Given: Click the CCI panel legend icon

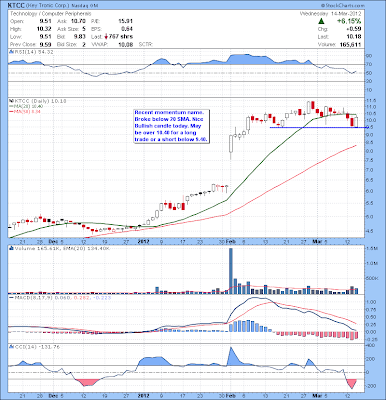Looking at the screenshot, I should (x=11, y=347).
